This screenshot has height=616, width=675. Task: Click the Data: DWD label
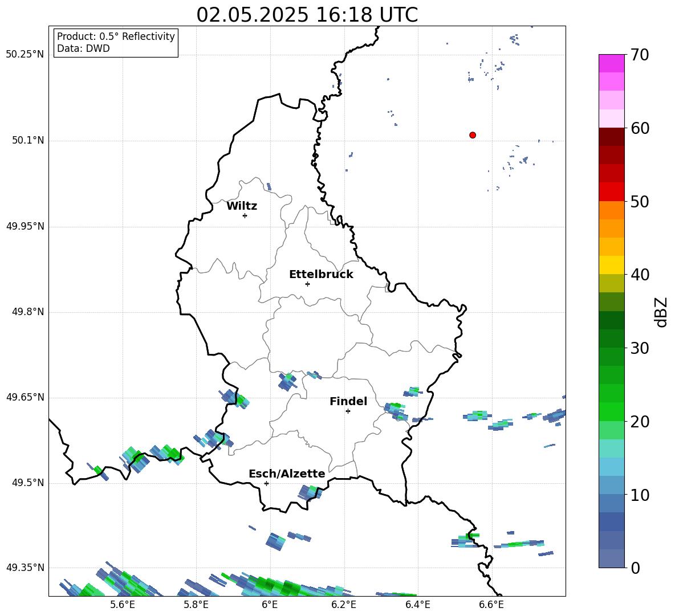(x=83, y=48)
